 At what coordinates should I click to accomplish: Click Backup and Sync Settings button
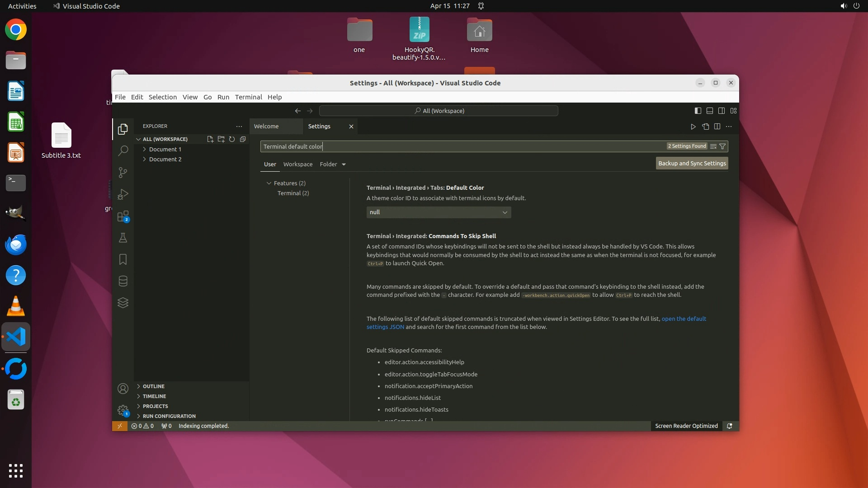pyautogui.click(x=692, y=164)
